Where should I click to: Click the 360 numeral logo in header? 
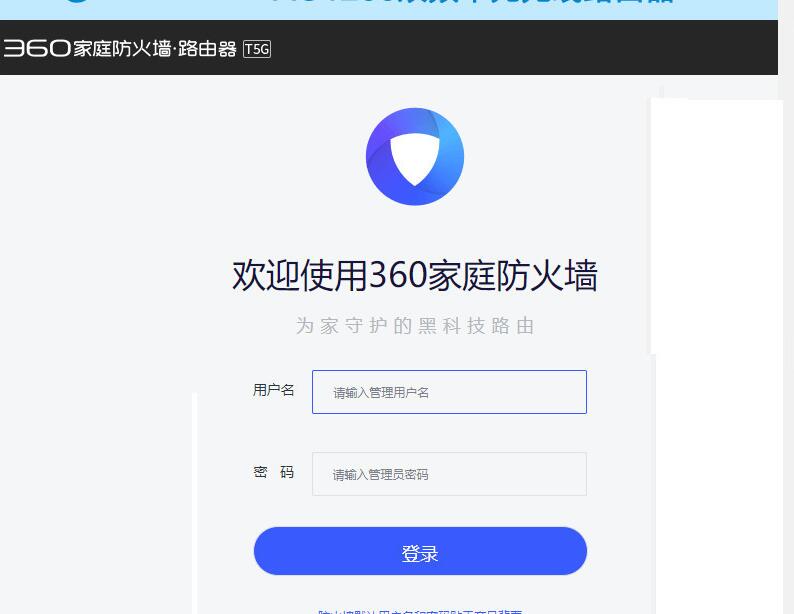[x=36, y=49]
